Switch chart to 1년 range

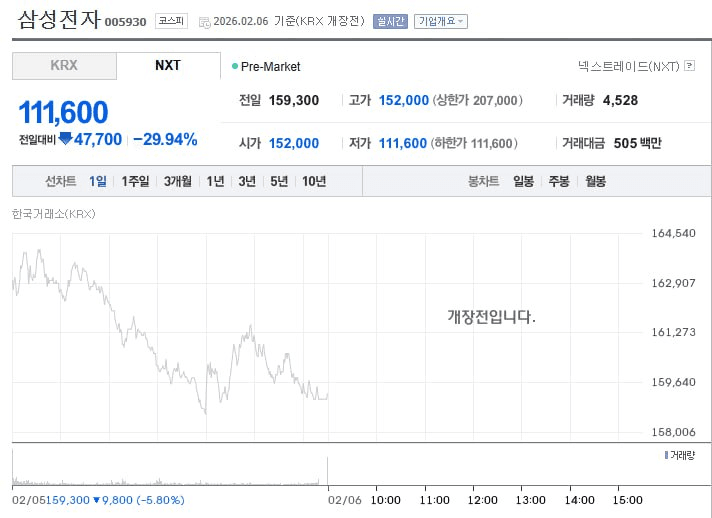click(x=215, y=181)
